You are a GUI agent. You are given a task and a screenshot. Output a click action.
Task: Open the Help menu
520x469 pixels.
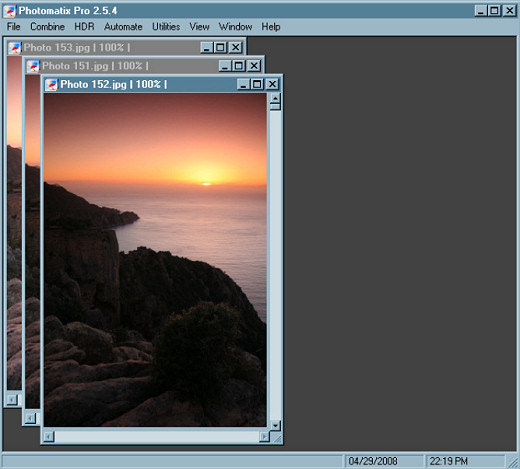[270, 27]
